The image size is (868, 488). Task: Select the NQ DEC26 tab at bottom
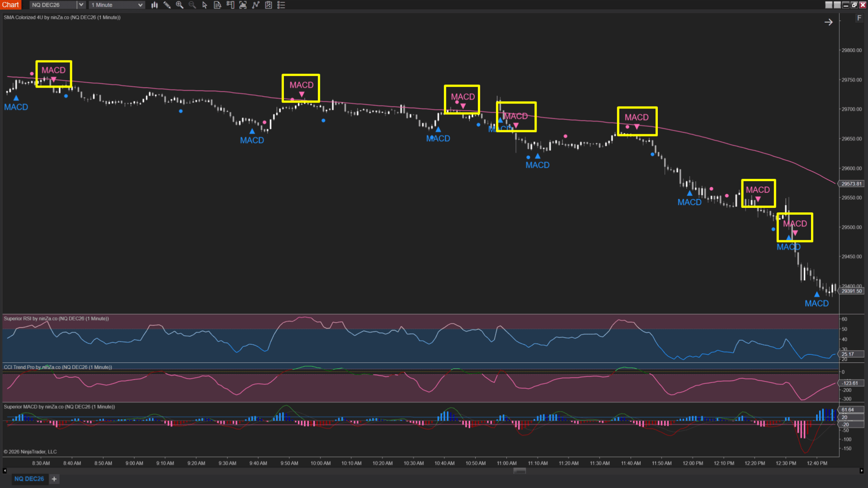pyautogui.click(x=29, y=479)
